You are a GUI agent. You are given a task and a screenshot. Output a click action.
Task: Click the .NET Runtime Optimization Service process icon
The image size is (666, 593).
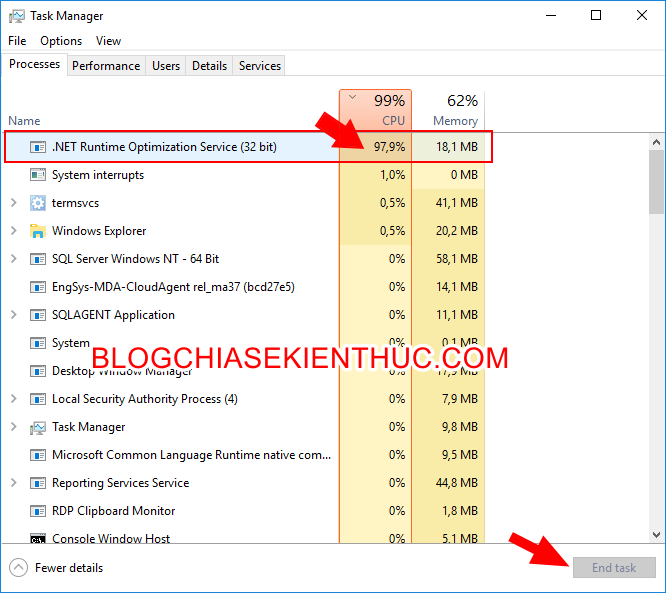38,147
